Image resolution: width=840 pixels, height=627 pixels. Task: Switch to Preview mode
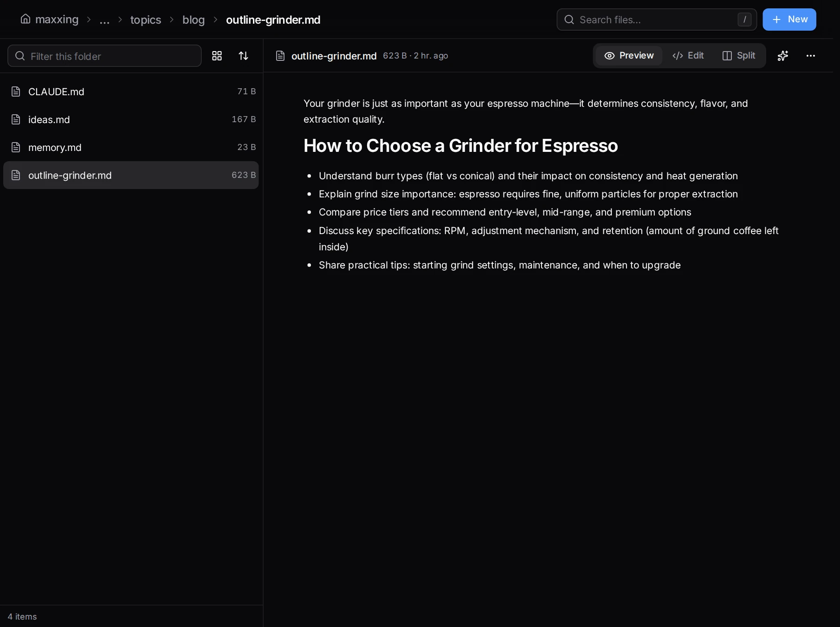pyautogui.click(x=629, y=56)
